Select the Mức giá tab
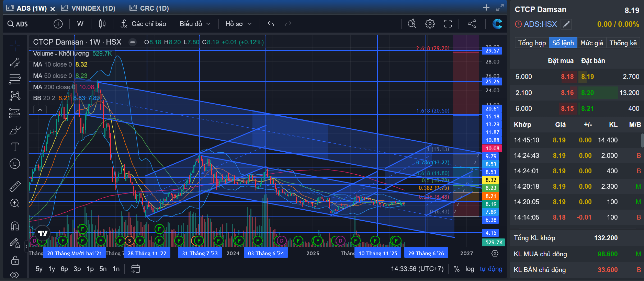The height and width of the screenshot is (281, 644). pos(591,43)
